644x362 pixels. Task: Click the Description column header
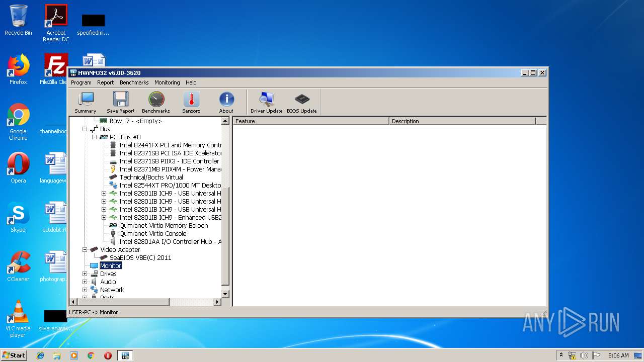click(x=462, y=121)
